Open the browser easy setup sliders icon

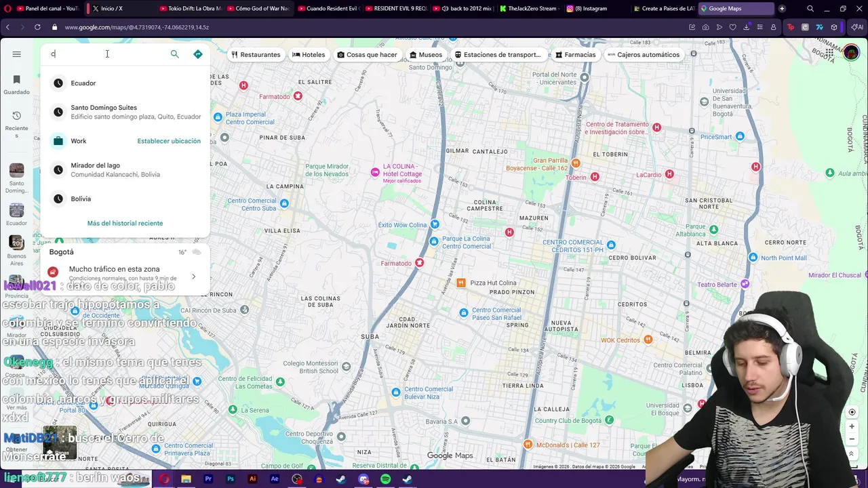(x=759, y=27)
